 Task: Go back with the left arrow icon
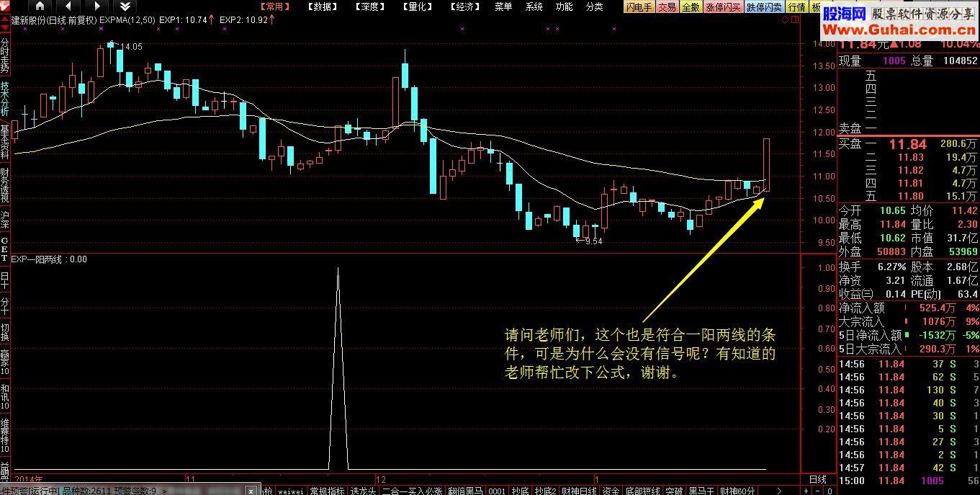[69, 6]
